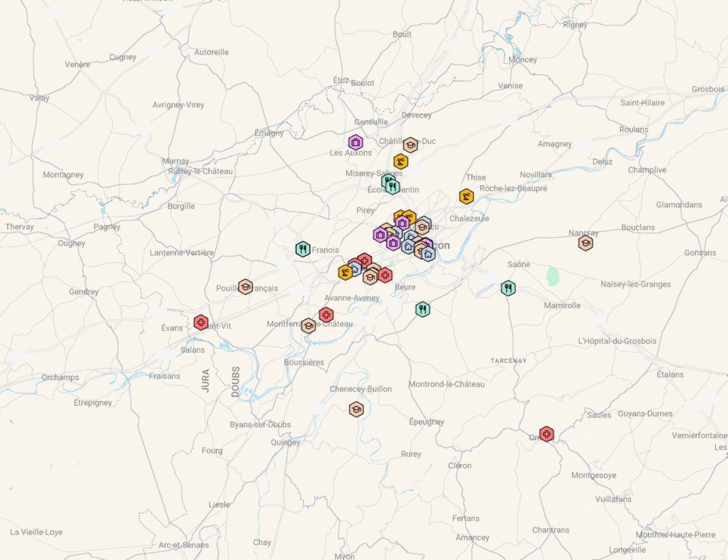Open the yellow industry marker below Thise
The image size is (728, 560).
coord(466,197)
